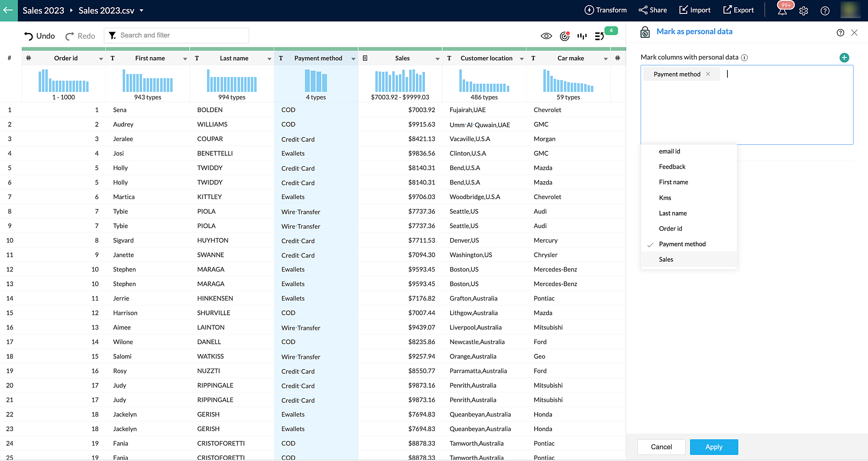The image size is (868, 461).
Task: Open help icon in personal data panel
Action: point(840,33)
